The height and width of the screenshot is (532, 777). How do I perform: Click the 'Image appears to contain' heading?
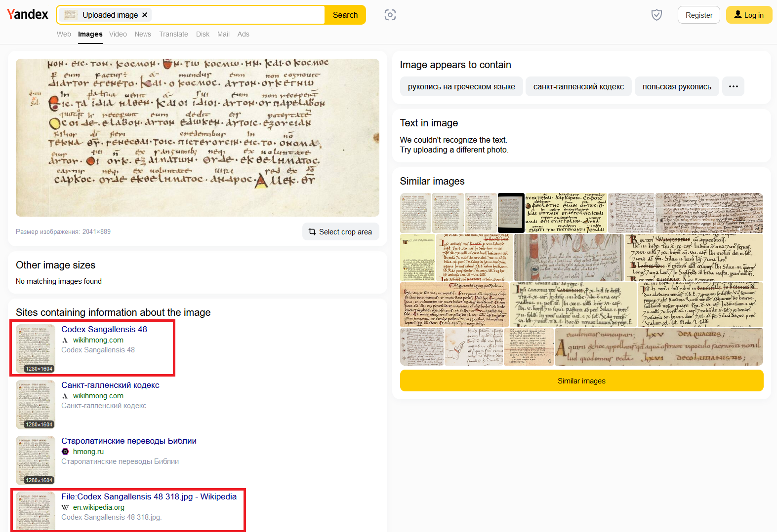tap(455, 65)
